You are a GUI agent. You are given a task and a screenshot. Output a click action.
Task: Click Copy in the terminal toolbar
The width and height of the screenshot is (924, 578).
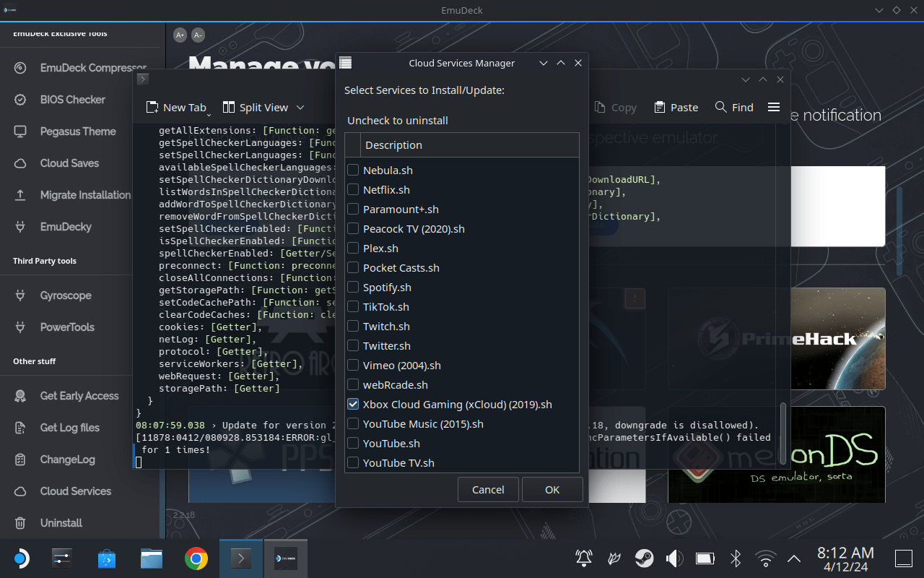(x=615, y=107)
